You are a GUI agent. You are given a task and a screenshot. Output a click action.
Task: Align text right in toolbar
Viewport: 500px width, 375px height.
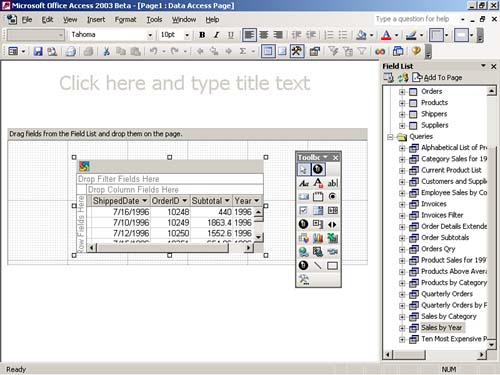point(278,35)
